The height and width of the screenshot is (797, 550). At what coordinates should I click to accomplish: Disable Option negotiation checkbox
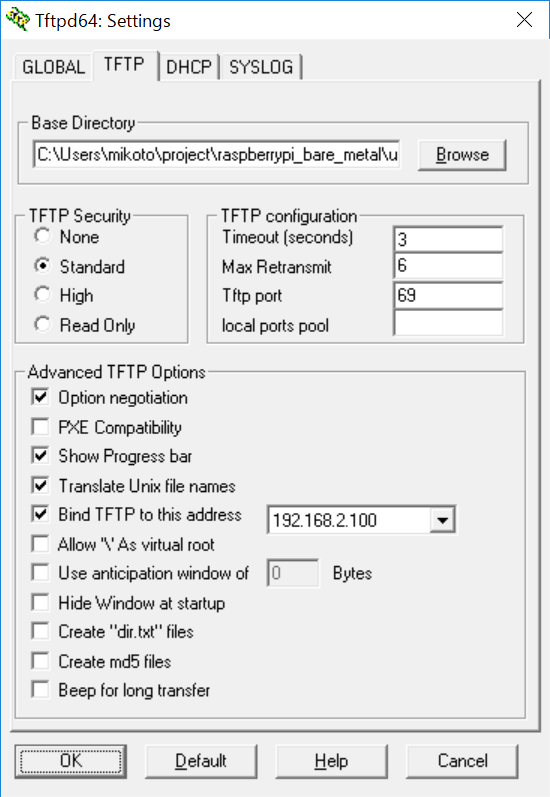[x=40, y=397]
